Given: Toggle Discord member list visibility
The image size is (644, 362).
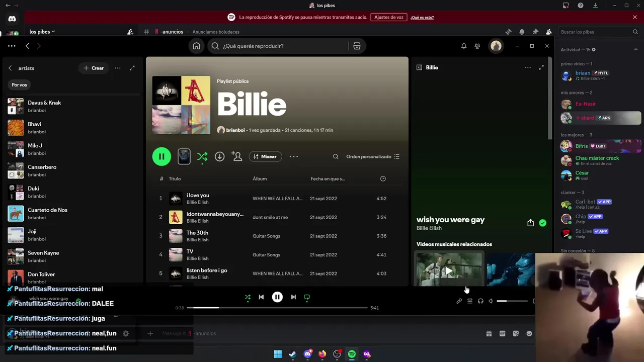Looking at the screenshot, I should tap(548, 32).
